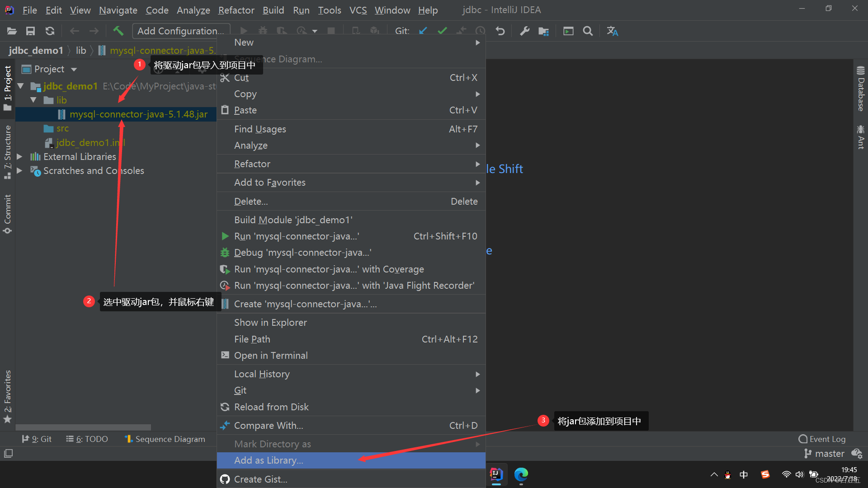Open the TODO tool window tab

tap(87, 439)
